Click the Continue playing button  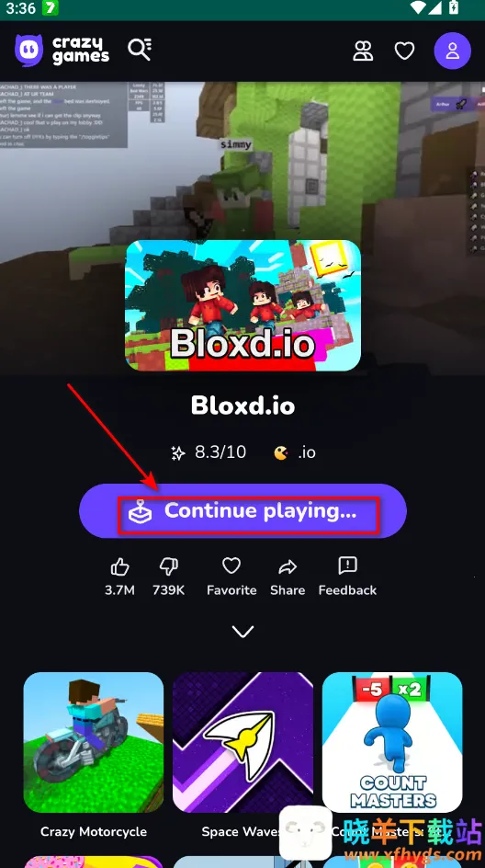[242, 511]
